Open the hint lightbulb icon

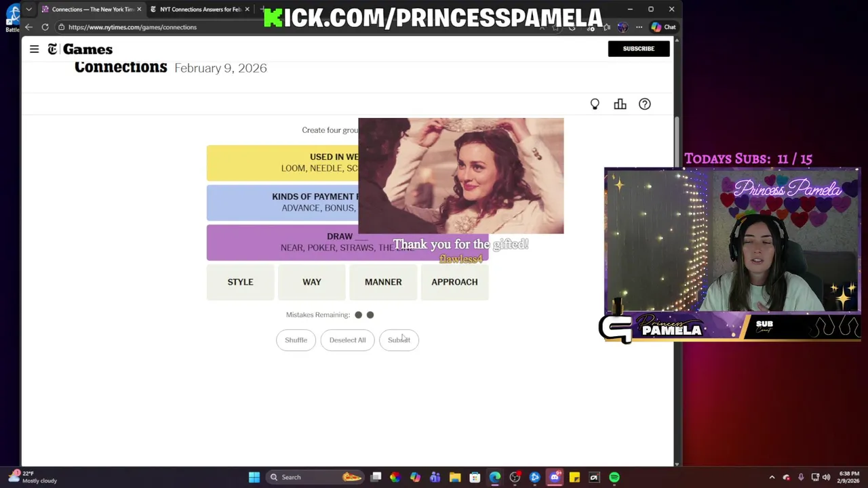pos(595,104)
